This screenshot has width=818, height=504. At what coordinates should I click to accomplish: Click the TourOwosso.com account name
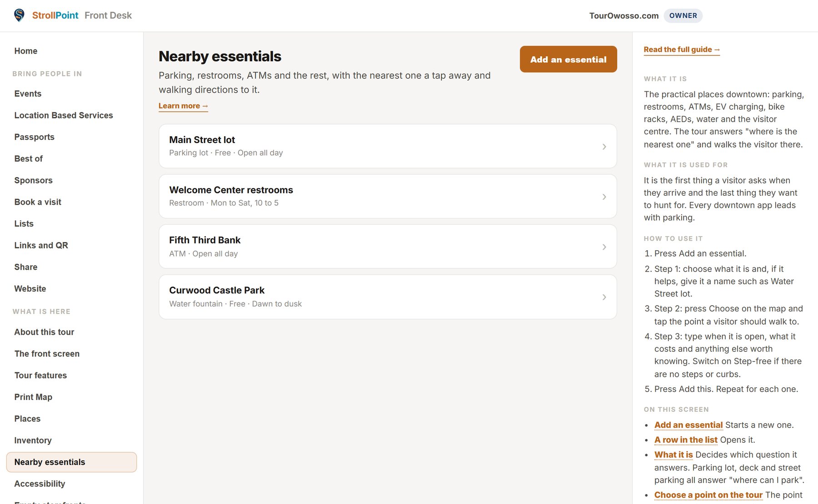(624, 15)
